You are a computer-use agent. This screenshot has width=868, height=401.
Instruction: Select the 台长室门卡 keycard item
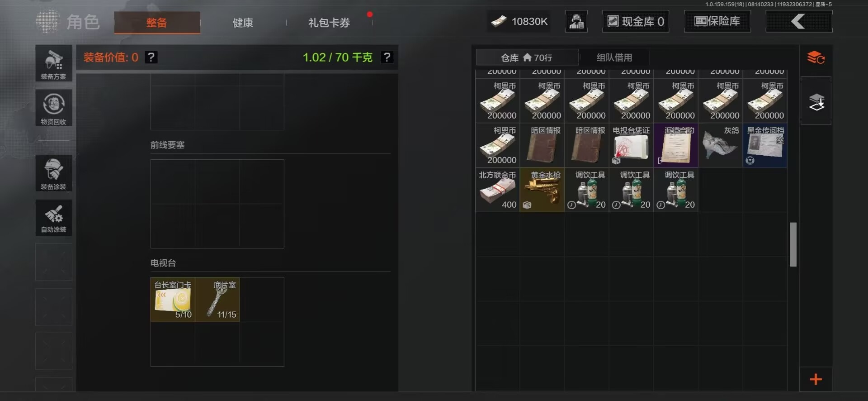coord(173,300)
